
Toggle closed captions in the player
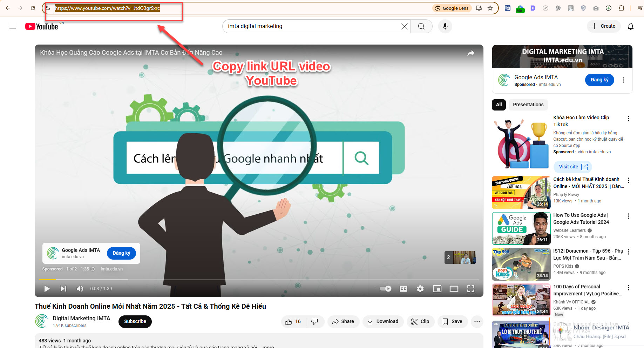404,289
